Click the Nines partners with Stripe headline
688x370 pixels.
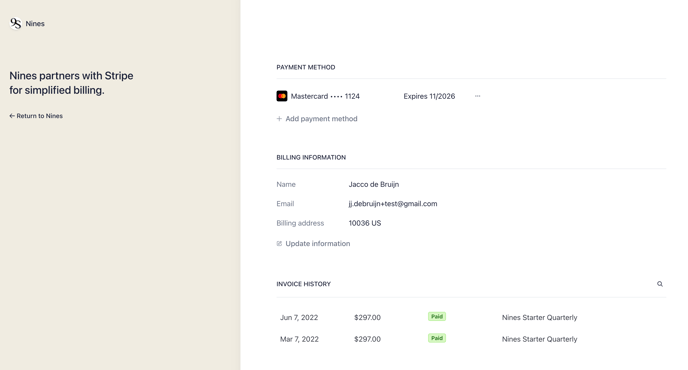click(x=72, y=83)
